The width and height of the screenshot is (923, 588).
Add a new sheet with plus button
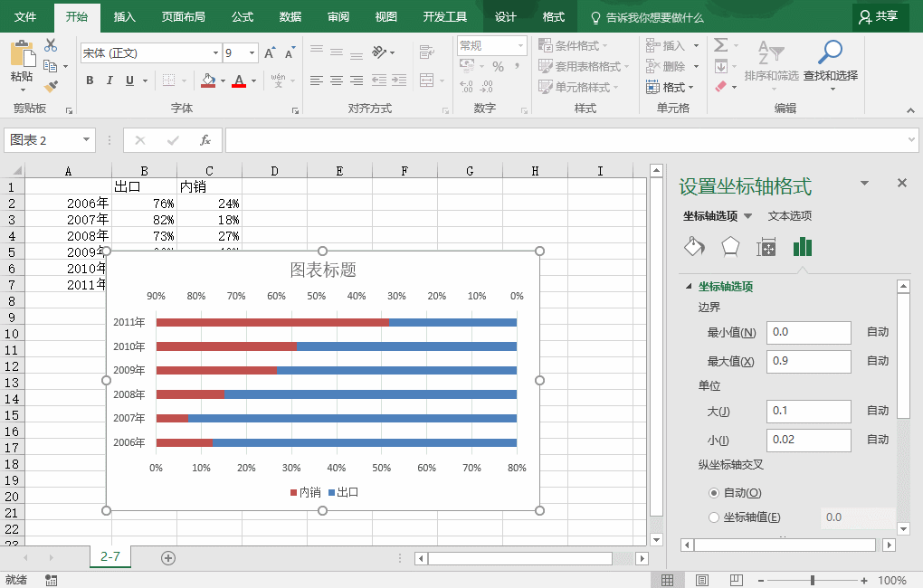tap(167, 557)
